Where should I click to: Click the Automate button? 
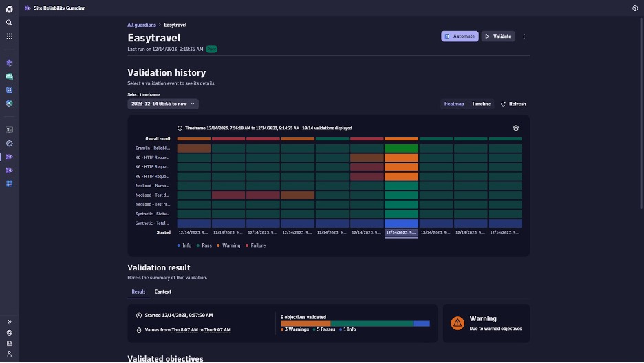tap(460, 36)
